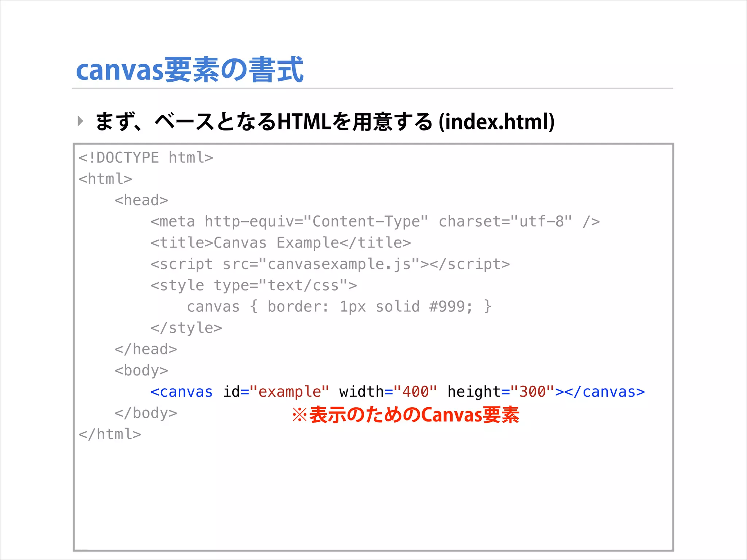Click the id="example" attribute

click(276, 392)
